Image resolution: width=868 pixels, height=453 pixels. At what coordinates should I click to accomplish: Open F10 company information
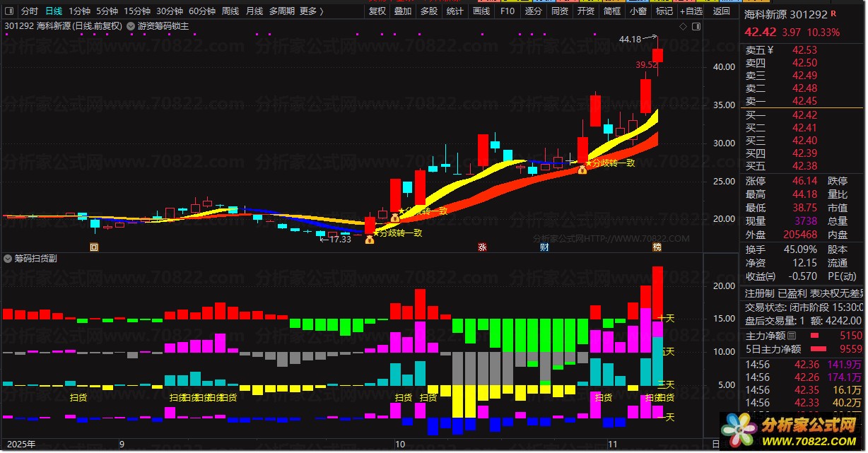(x=508, y=11)
